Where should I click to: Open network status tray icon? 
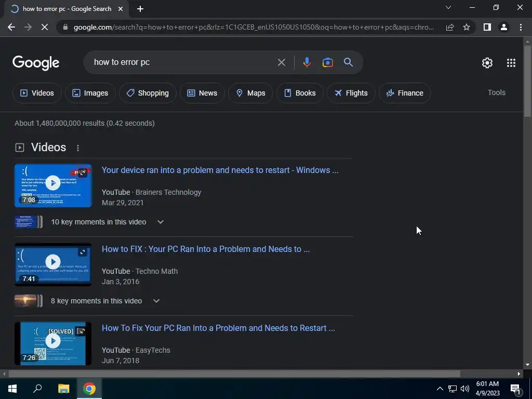click(x=453, y=389)
